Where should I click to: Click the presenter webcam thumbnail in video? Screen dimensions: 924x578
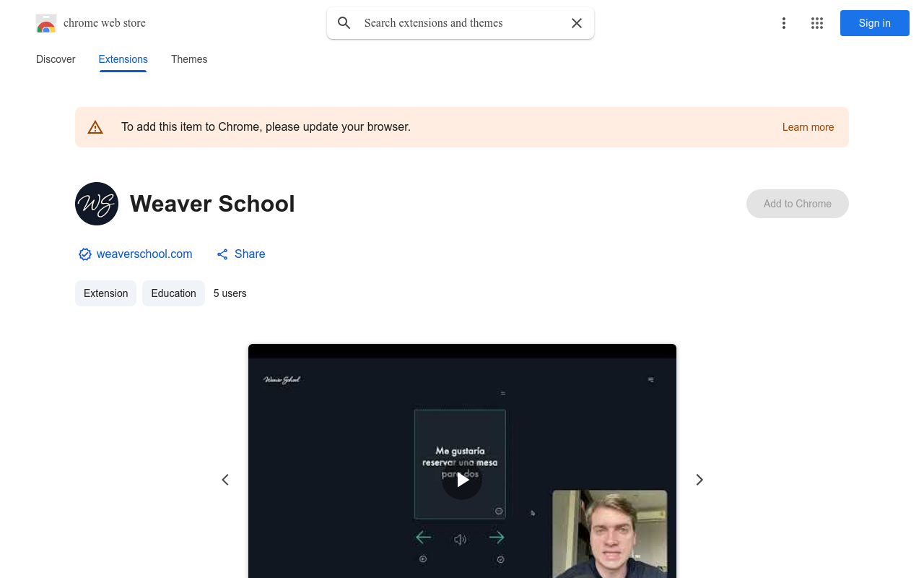610,534
